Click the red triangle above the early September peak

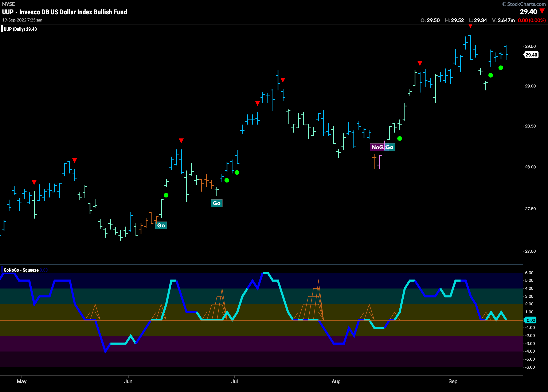pos(470,26)
